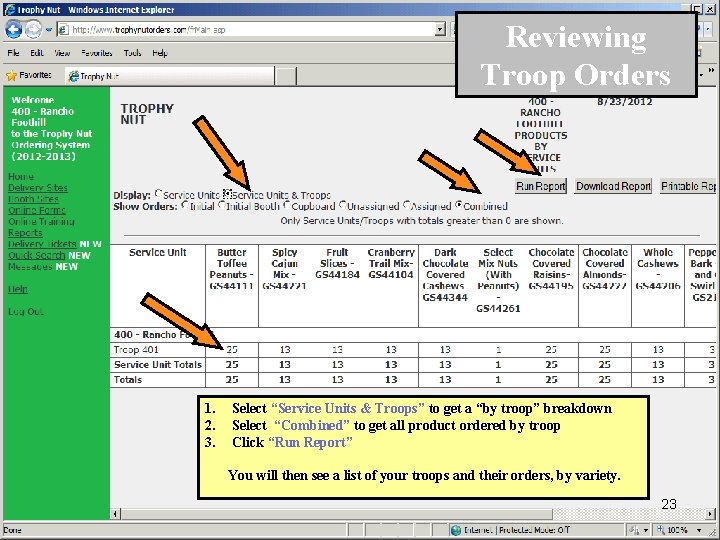The height and width of the screenshot is (540, 720).
Task: Click Chocolate Covered Raisins header
Action: pos(551,269)
